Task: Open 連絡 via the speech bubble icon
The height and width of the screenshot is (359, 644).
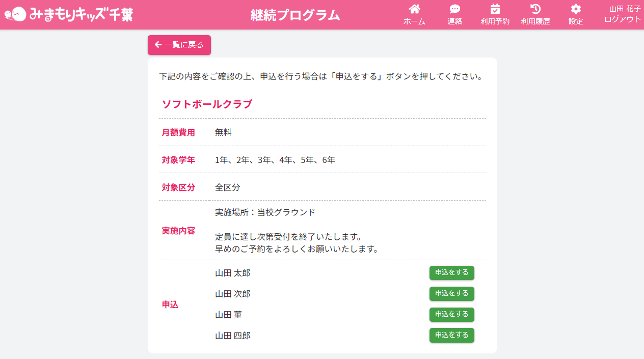Action: pyautogui.click(x=454, y=9)
